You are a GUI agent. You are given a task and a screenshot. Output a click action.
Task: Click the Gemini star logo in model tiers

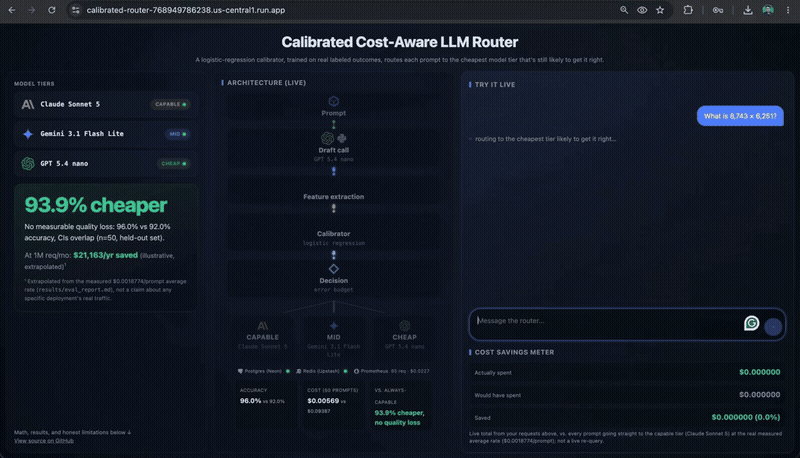[28, 134]
